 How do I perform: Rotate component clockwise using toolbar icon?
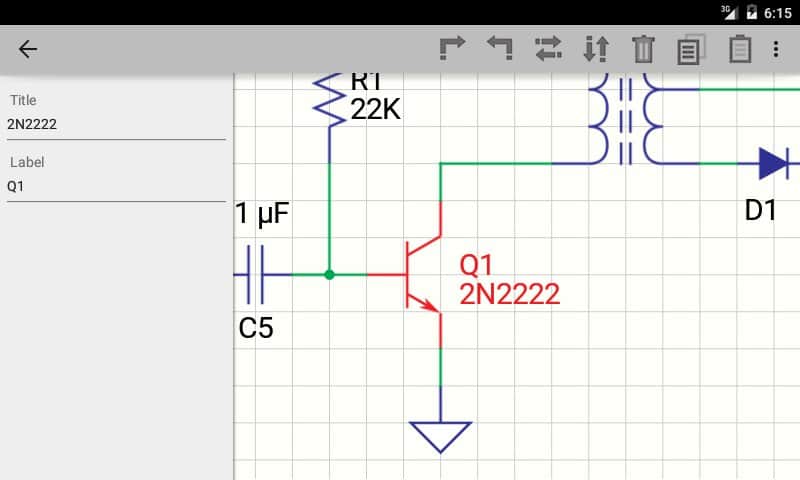[453, 48]
